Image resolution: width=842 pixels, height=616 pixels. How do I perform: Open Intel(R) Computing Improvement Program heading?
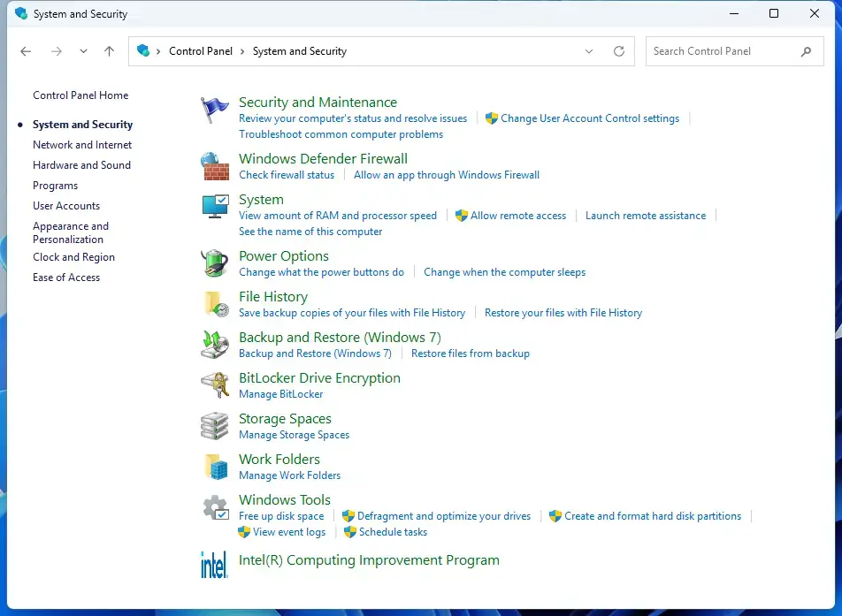369,560
